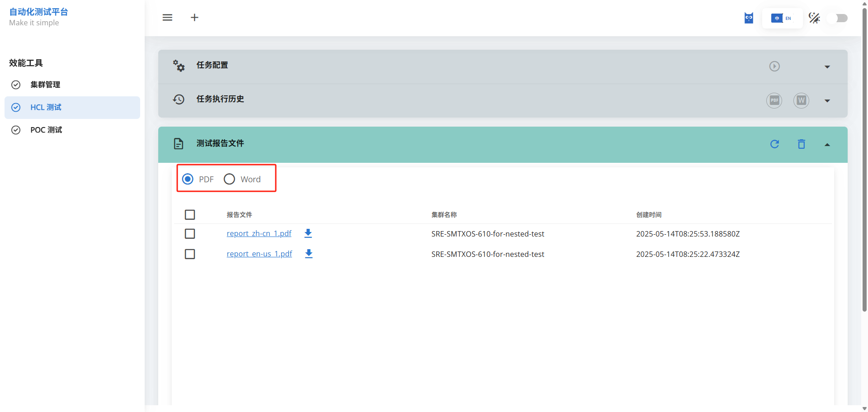Screen dimensions: 868x412
Task: Click the plus icon in top bar
Action: tap(194, 18)
